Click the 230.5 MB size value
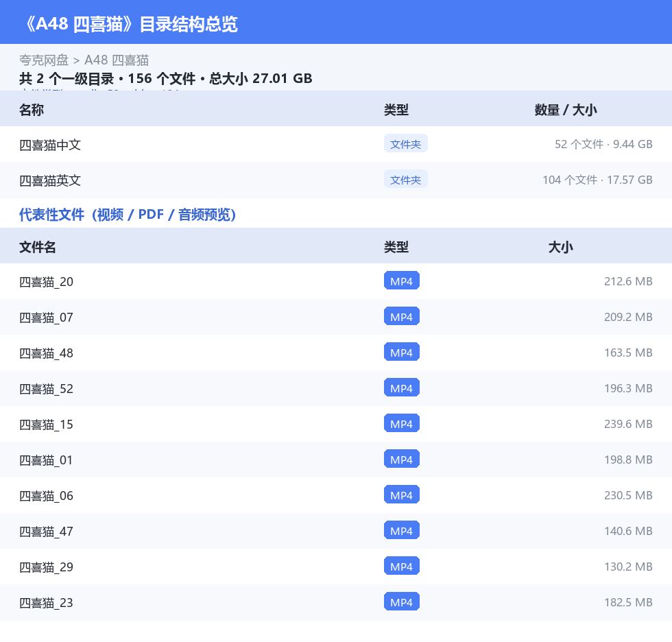The image size is (672, 642). [x=628, y=495]
